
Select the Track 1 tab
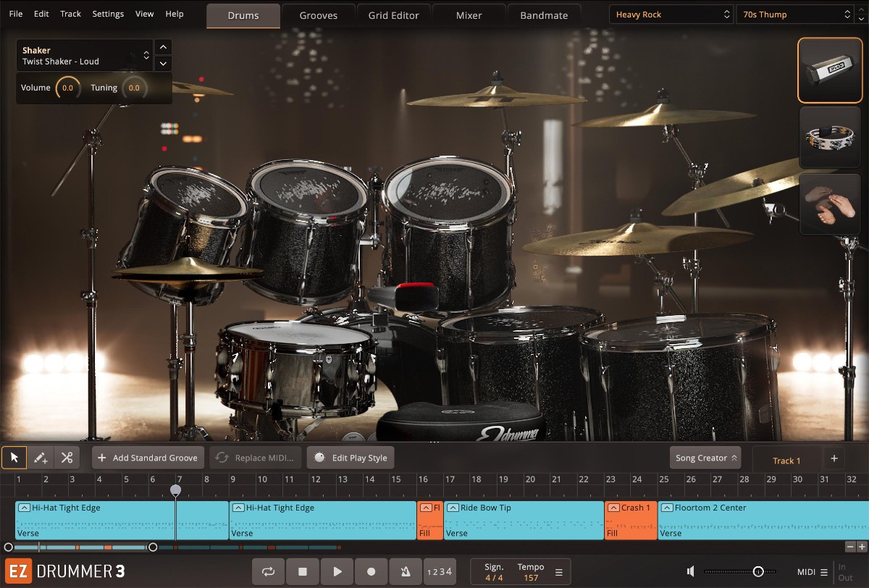coord(786,461)
